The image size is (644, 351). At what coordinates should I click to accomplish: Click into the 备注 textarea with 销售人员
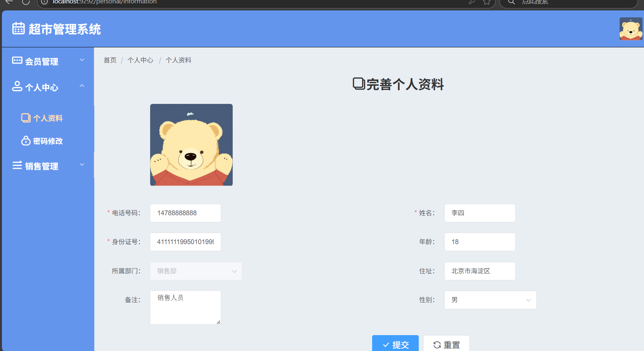[185, 307]
